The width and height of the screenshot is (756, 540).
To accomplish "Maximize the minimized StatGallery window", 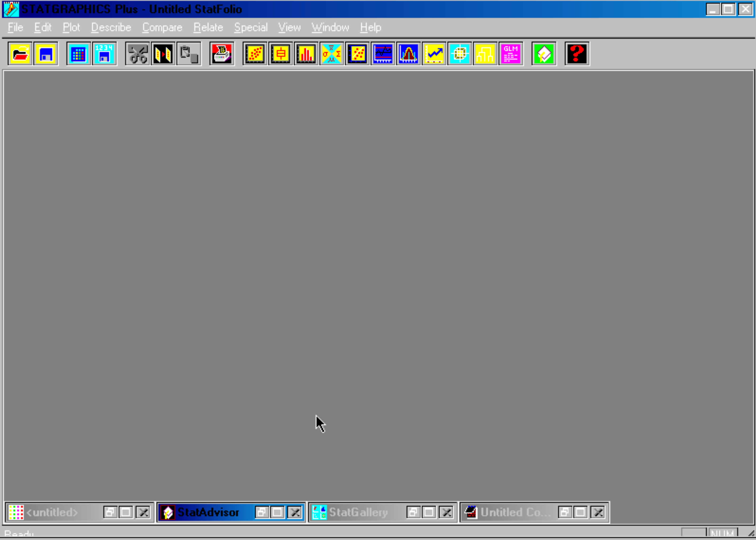I will (429, 512).
